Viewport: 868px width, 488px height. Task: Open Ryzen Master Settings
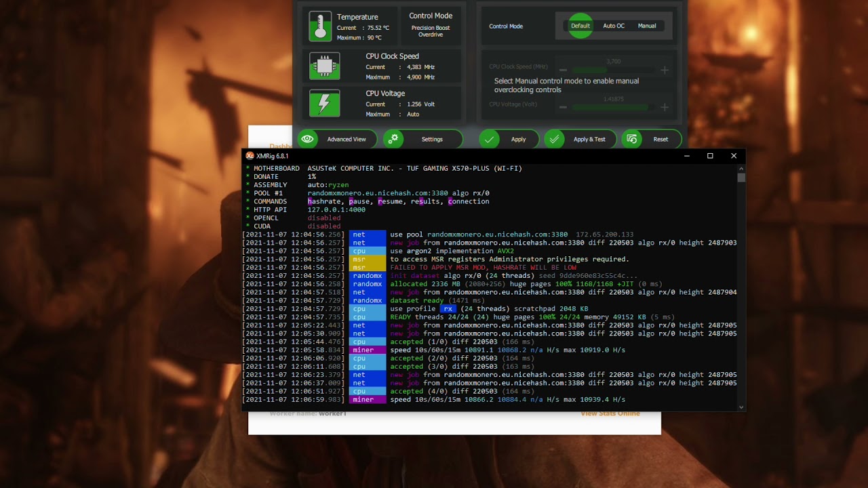(x=423, y=139)
